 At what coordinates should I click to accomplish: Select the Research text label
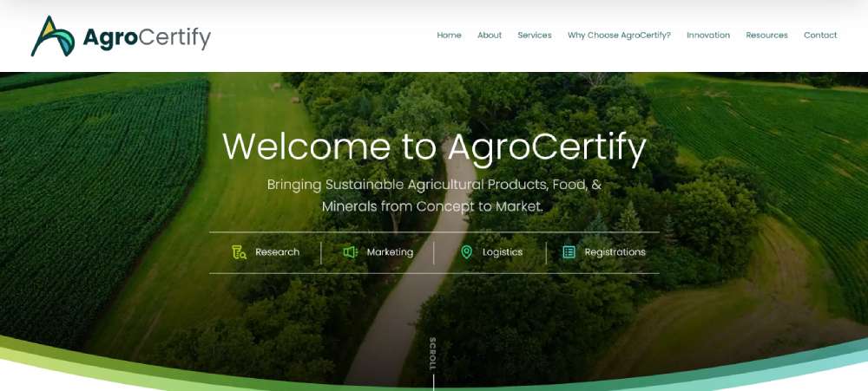coord(277,252)
